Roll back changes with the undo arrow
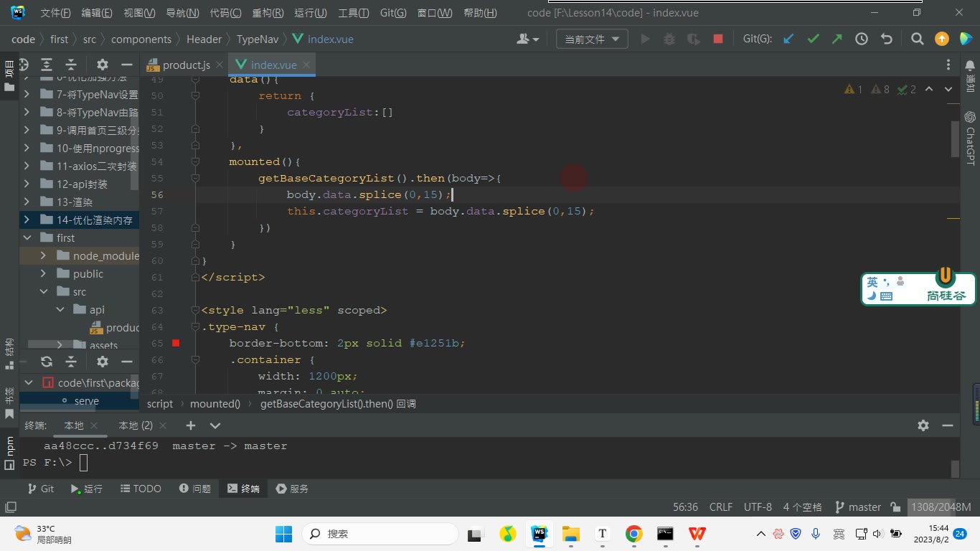Screen dimensions: 980x551 (x=887, y=39)
